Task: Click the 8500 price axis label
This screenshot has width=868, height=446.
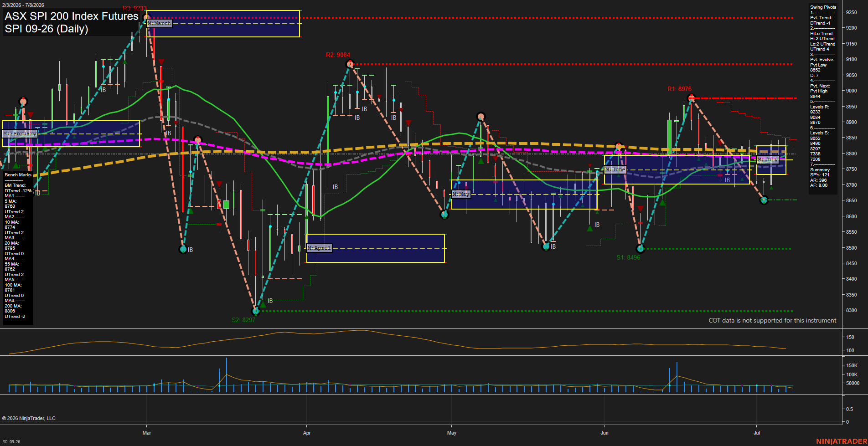Action: pos(851,248)
